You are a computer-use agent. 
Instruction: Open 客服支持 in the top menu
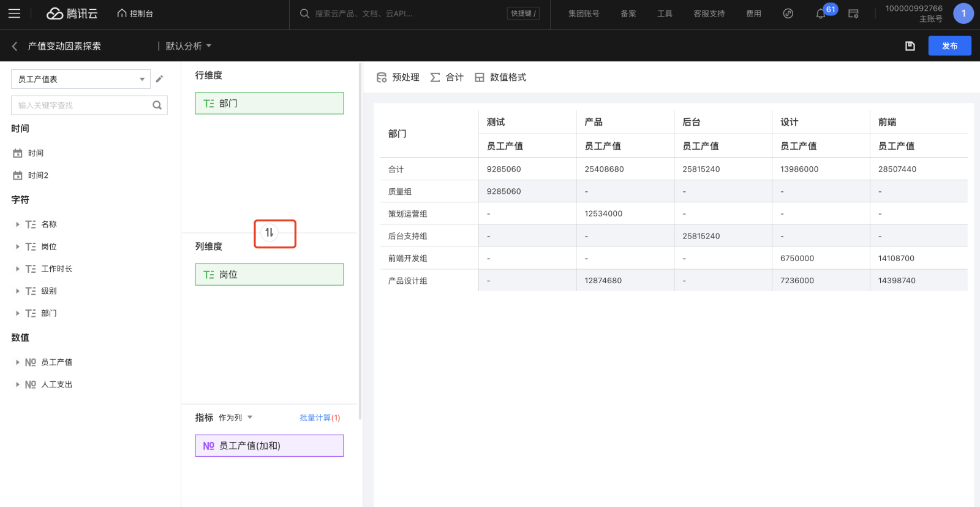click(x=709, y=13)
